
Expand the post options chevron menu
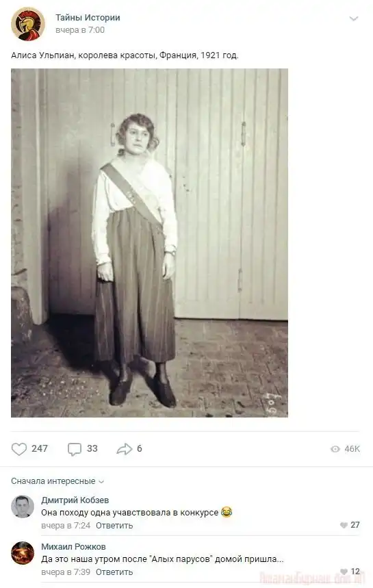click(x=354, y=18)
